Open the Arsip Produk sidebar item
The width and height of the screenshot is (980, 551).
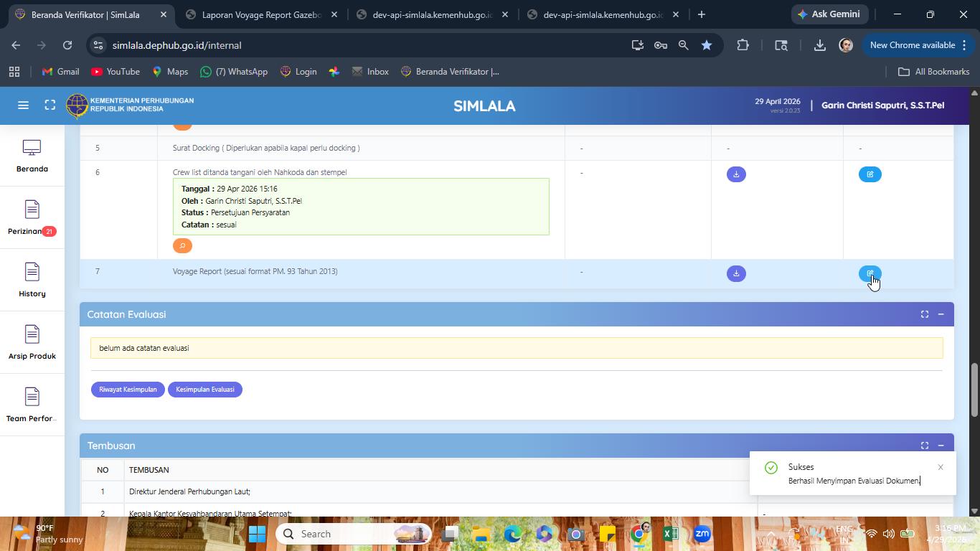coord(32,342)
